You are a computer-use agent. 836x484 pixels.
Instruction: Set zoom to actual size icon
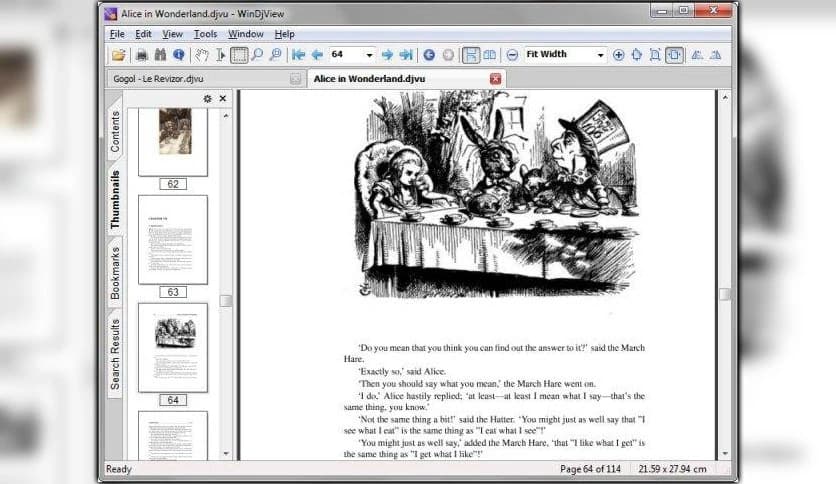(637, 55)
